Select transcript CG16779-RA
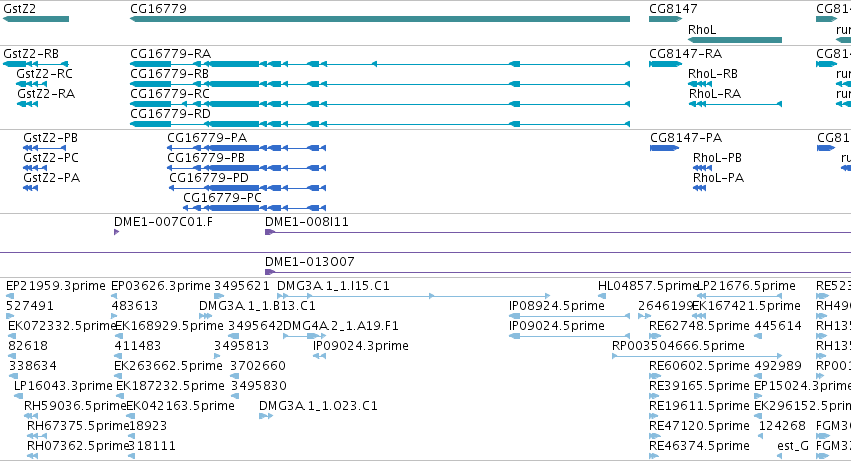The image size is (851, 461). (x=380, y=64)
